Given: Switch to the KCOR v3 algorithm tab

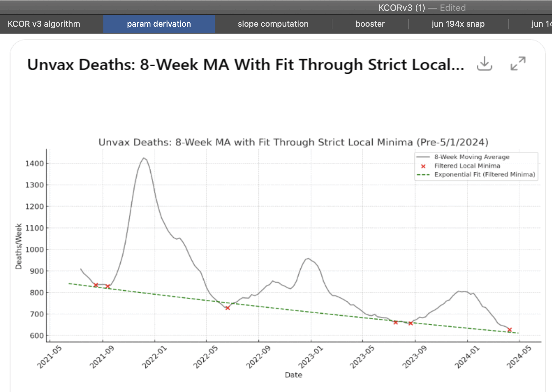Looking at the screenshot, I should tap(44, 24).
